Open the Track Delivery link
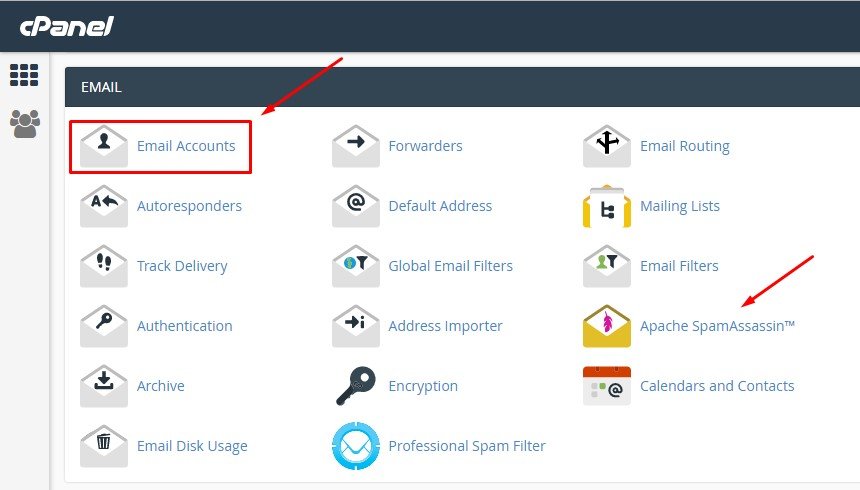Image resolution: width=860 pixels, height=490 pixels. click(x=182, y=266)
